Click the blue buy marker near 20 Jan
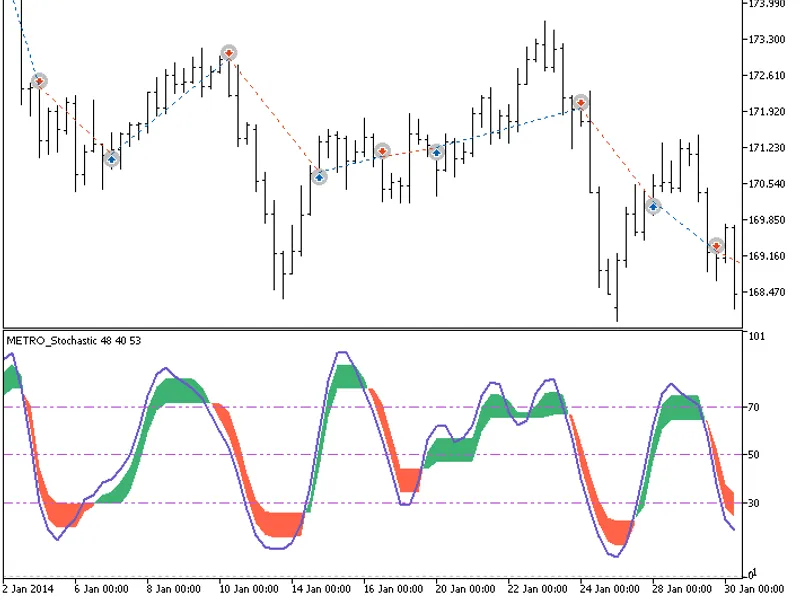The width and height of the screenshot is (800, 600). (436, 152)
